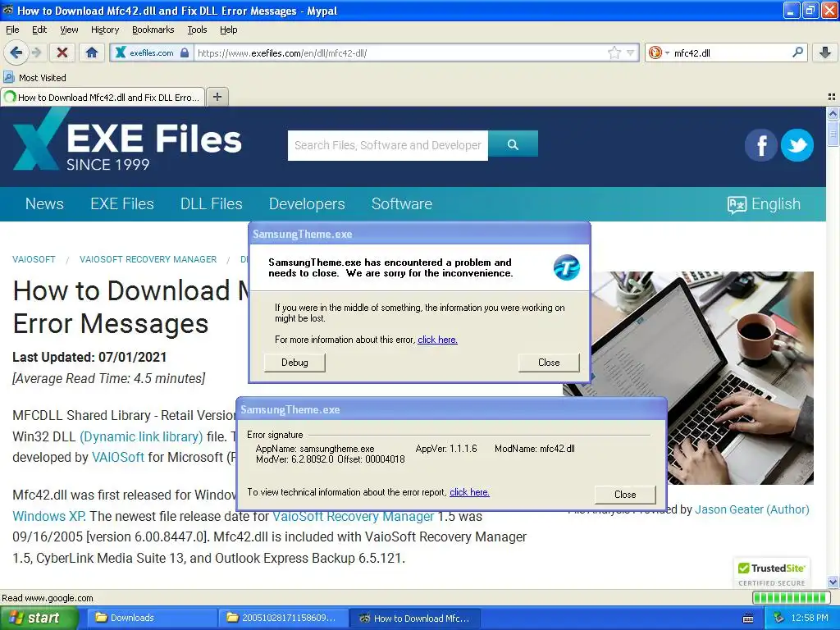Click the VAIOSOFT RECOVERY MANAGER breadcrumb
The image size is (840, 630).
(x=148, y=259)
